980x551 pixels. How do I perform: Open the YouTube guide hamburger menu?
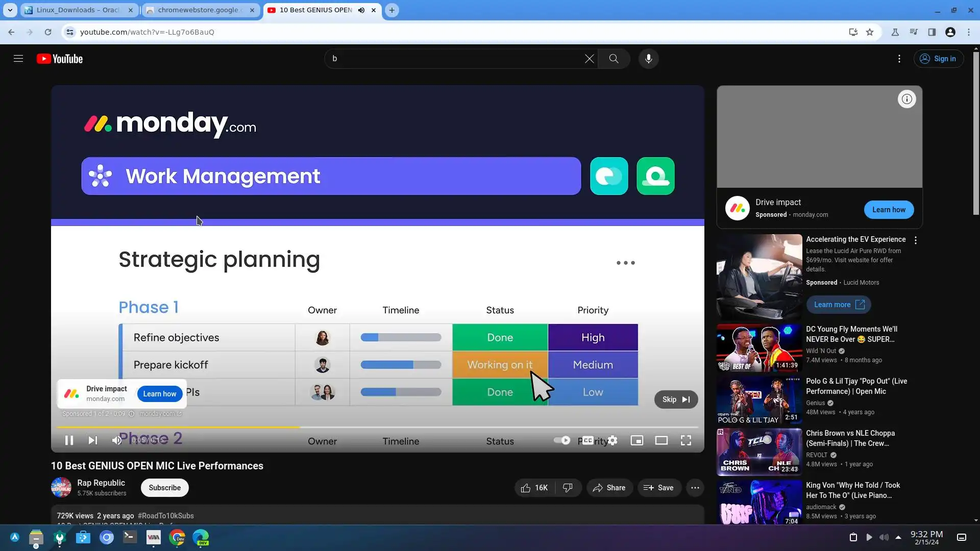[18, 59]
